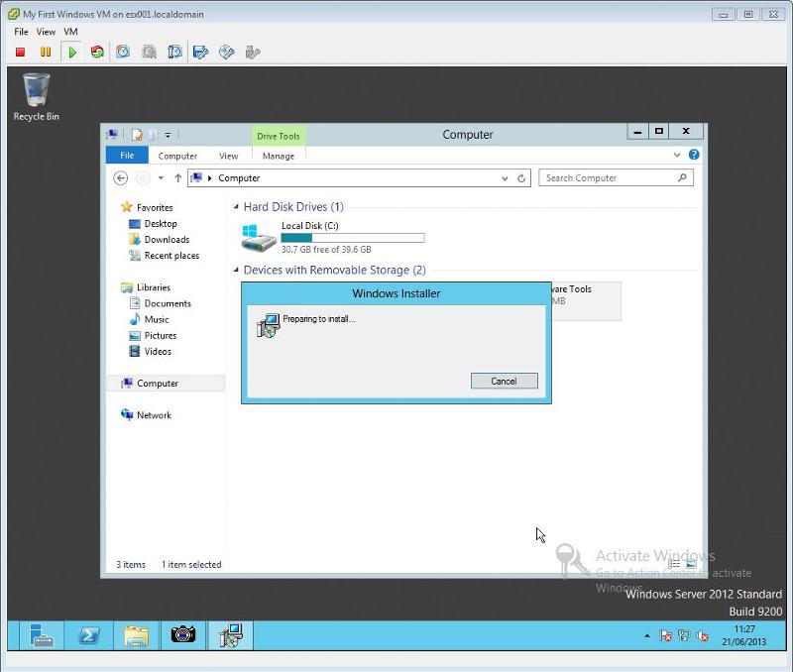Screen dimensions: 793x672
Task: Click the Take Snapshot clock icon
Action: tap(123, 53)
